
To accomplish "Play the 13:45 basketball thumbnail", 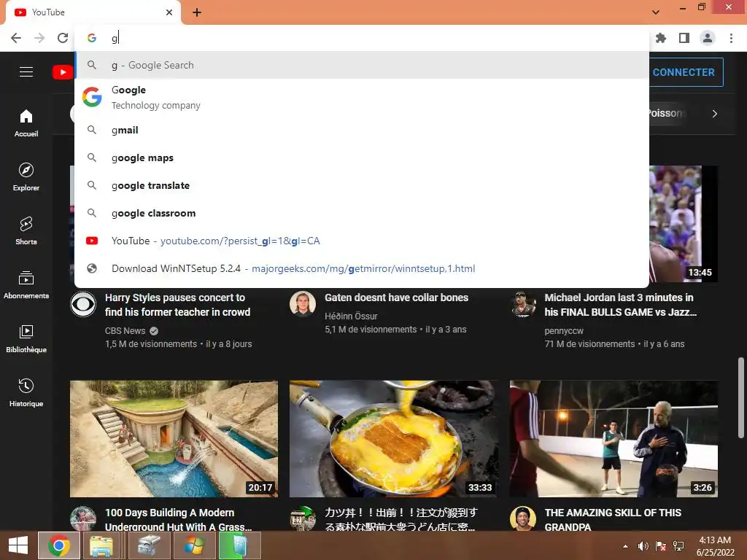I will pyautogui.click(x=683, y=224).
